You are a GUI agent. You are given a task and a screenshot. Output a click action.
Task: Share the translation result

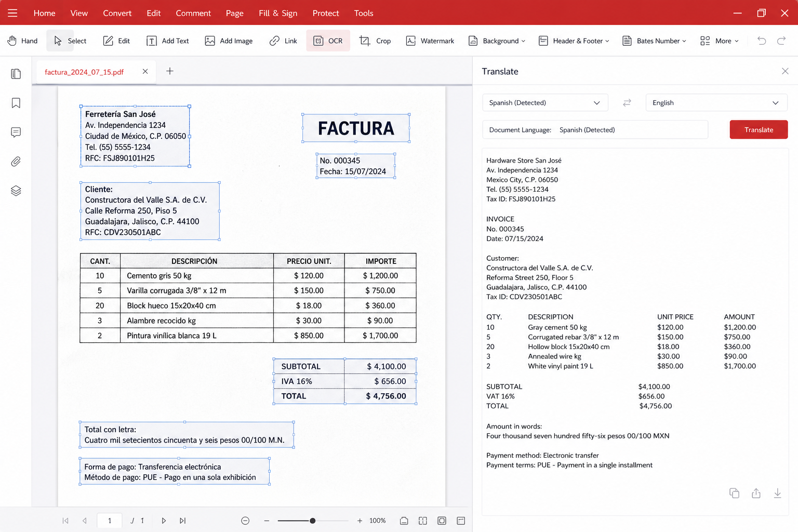(756, 493)
